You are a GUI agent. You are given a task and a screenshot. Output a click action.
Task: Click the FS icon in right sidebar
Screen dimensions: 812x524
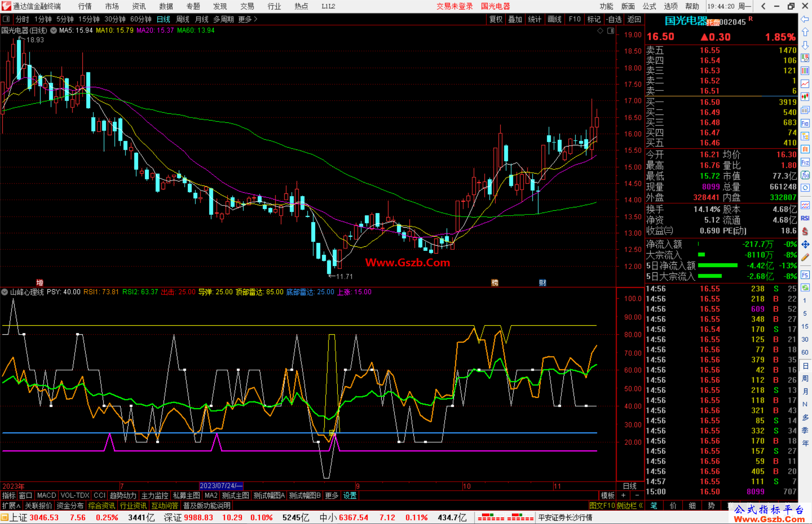(805, 275)
